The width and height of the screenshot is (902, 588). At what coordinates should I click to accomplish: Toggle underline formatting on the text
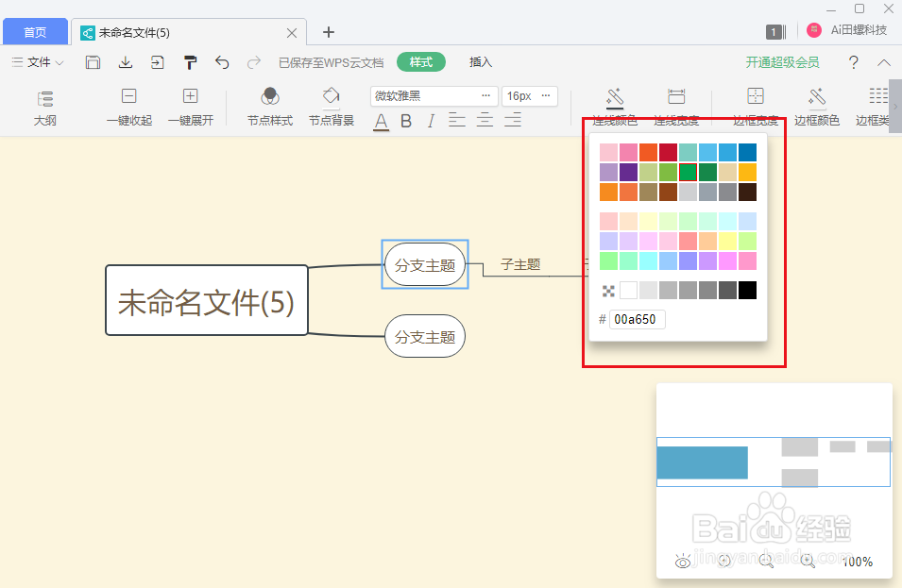(383, 121)
